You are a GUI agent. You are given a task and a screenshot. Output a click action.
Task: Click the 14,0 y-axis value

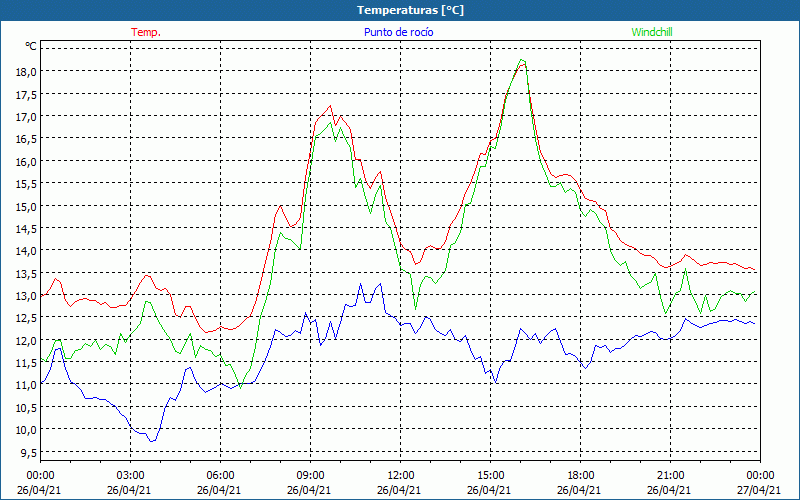(27, 251)
